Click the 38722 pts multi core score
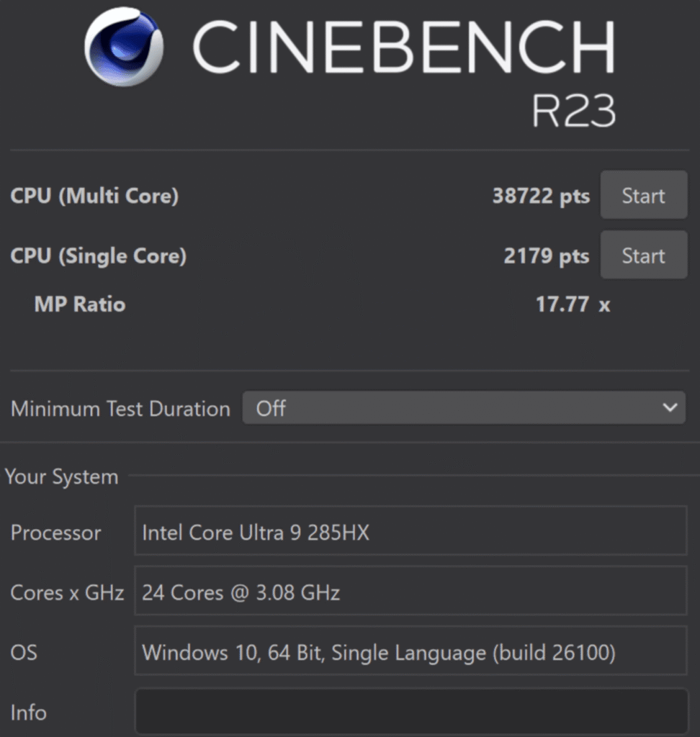The image size is (700, 737). [x=540, y=196]
